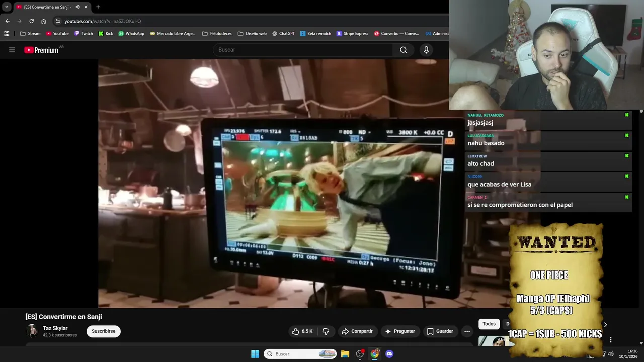Like the video with thumbs up

[x=302, y=331]
